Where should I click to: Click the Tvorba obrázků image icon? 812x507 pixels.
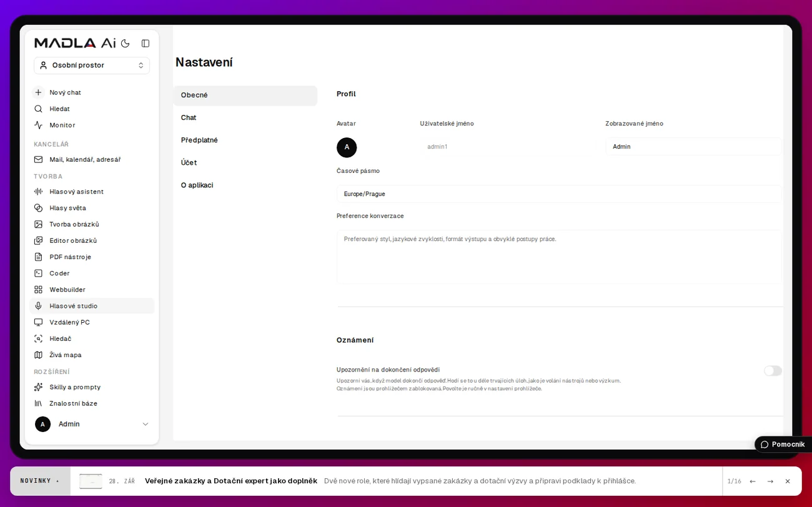38,224
